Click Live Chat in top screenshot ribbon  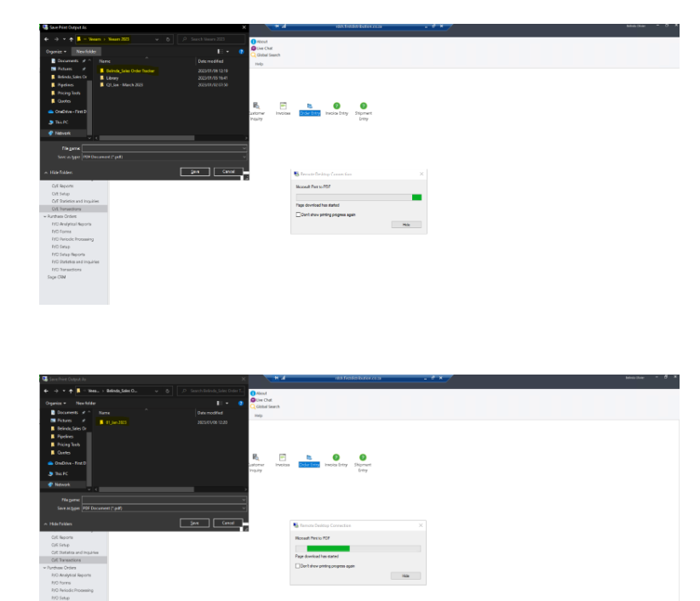coord(261,49)
